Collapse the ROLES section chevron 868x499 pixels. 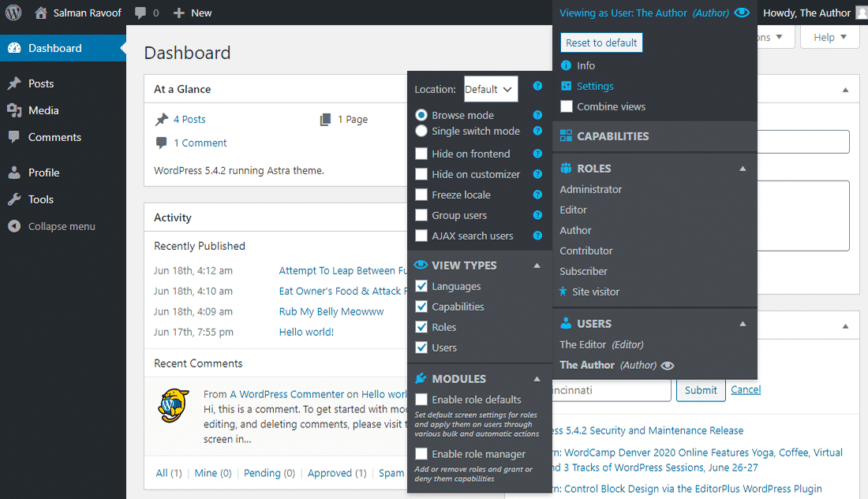743,168
